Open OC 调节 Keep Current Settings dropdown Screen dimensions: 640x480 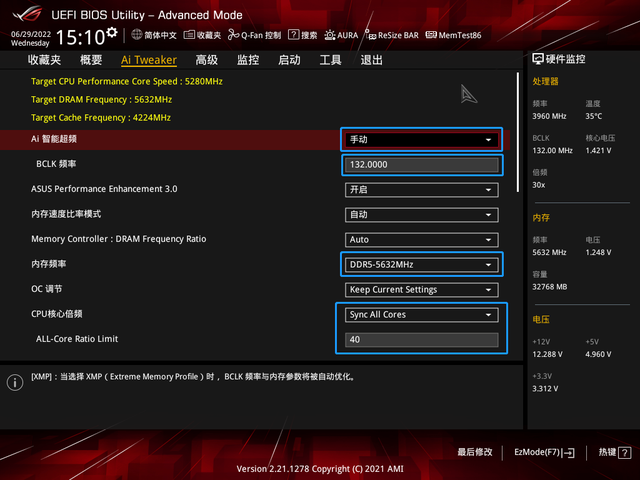pyautogui.click(x=422, y=290)
